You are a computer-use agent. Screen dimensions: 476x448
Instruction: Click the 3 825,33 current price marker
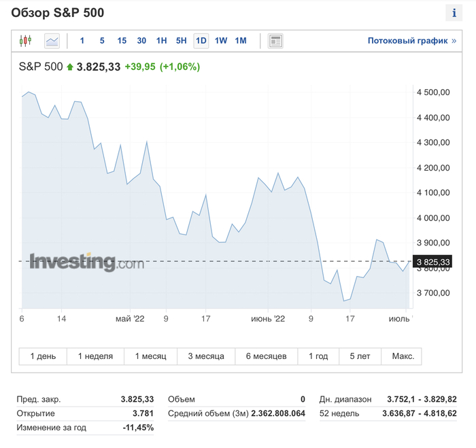(x=432, y=262)
